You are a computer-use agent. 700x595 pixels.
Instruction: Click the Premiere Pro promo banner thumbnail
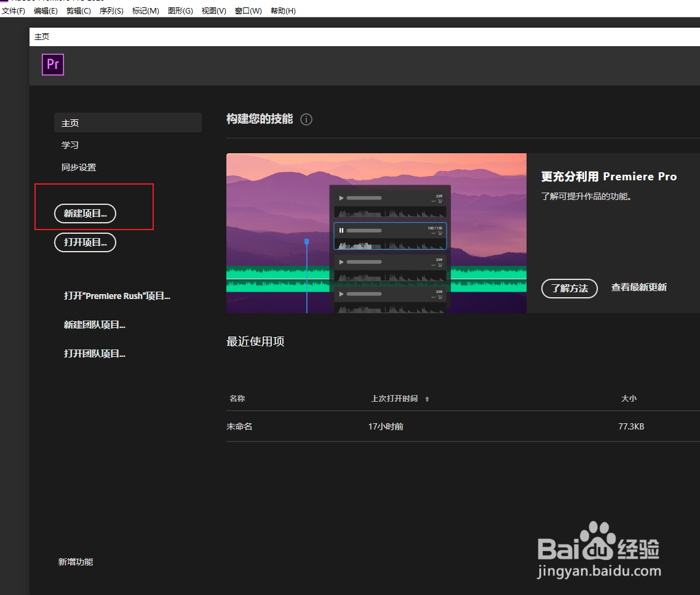click(376, 233)
